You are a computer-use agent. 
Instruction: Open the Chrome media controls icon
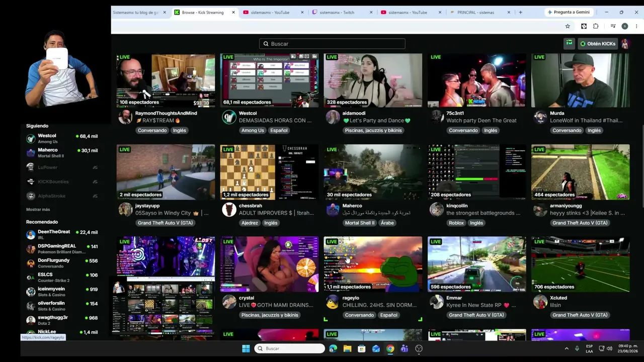613,26
